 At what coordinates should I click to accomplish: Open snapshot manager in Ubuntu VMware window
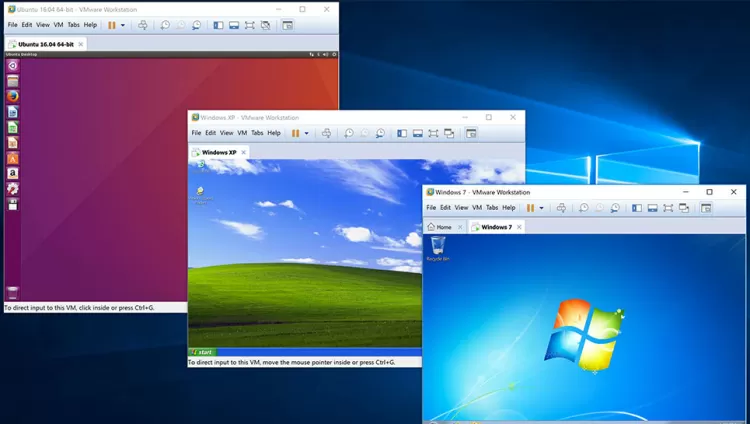click(x=197, y=25)
